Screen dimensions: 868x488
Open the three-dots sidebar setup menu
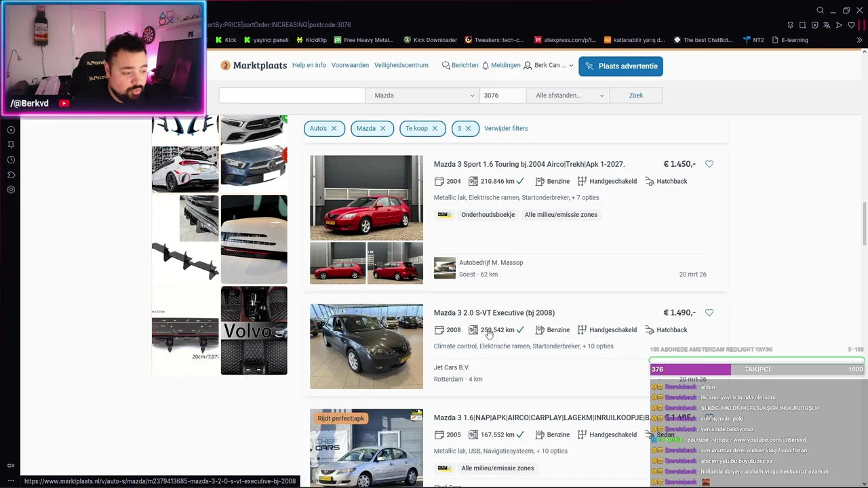pyautogui.click(x=11, y=481)
